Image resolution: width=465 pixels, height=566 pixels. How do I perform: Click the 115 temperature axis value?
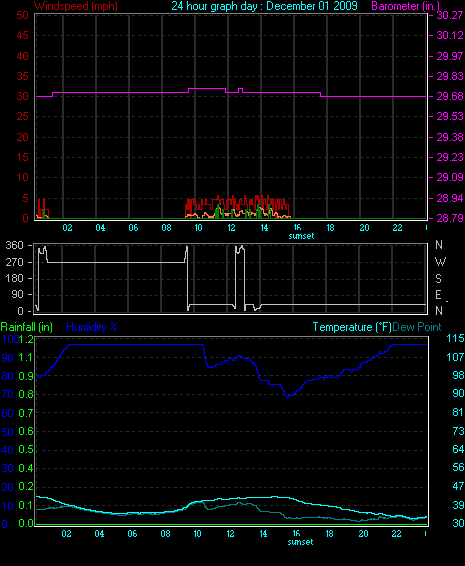click(455, 338)
